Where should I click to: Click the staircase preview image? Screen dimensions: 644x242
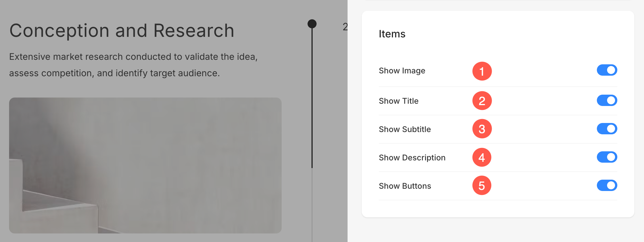point(145,165)
